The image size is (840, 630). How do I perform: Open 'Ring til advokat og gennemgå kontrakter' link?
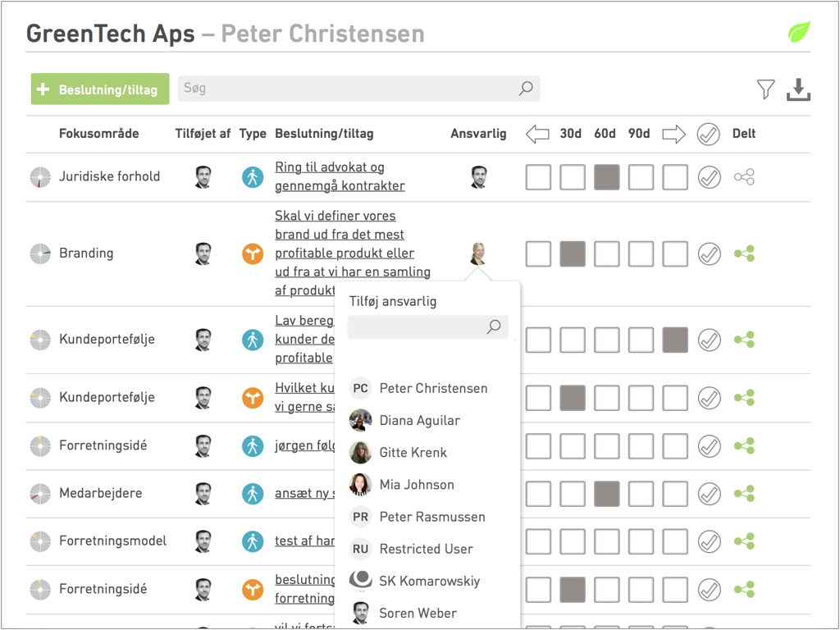click(x=340, y=176)
